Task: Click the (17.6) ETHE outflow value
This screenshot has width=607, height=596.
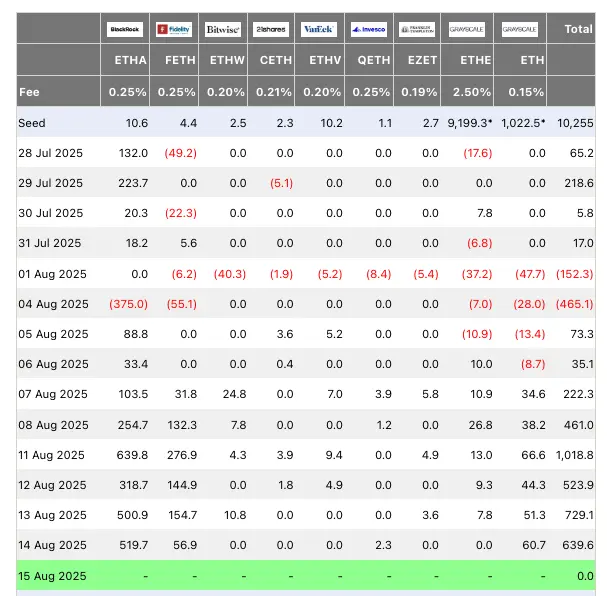Action: pos(478,153)
